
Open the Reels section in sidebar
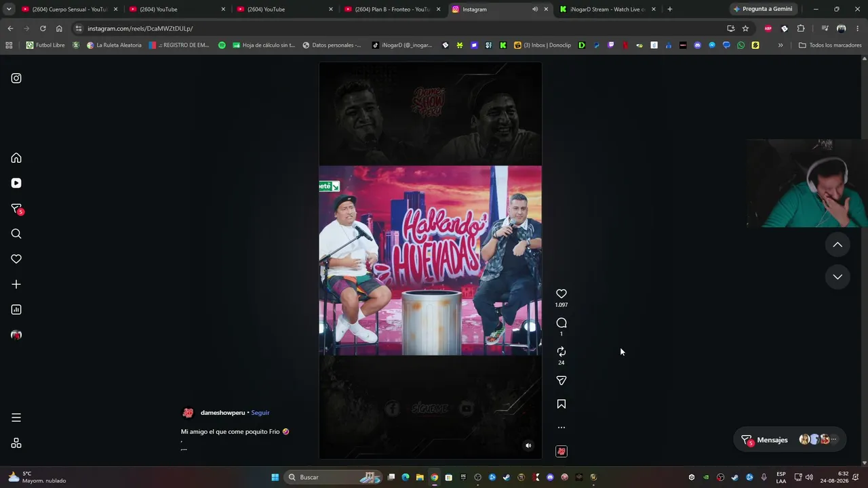[x=16, y=183]
